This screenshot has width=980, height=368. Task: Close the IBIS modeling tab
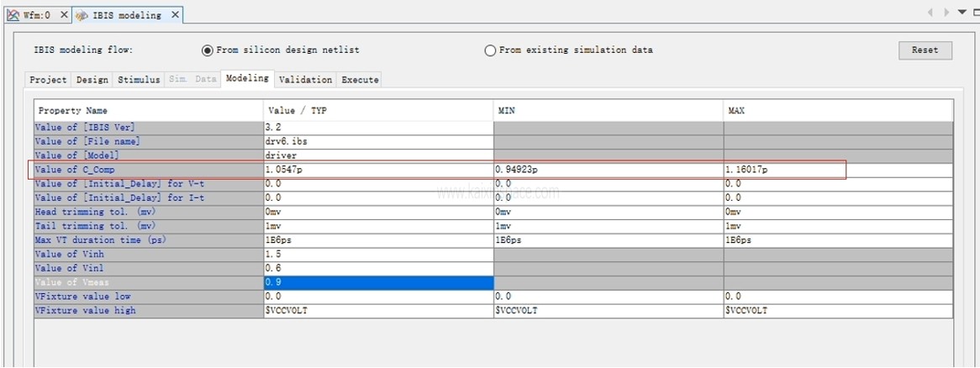175,15
